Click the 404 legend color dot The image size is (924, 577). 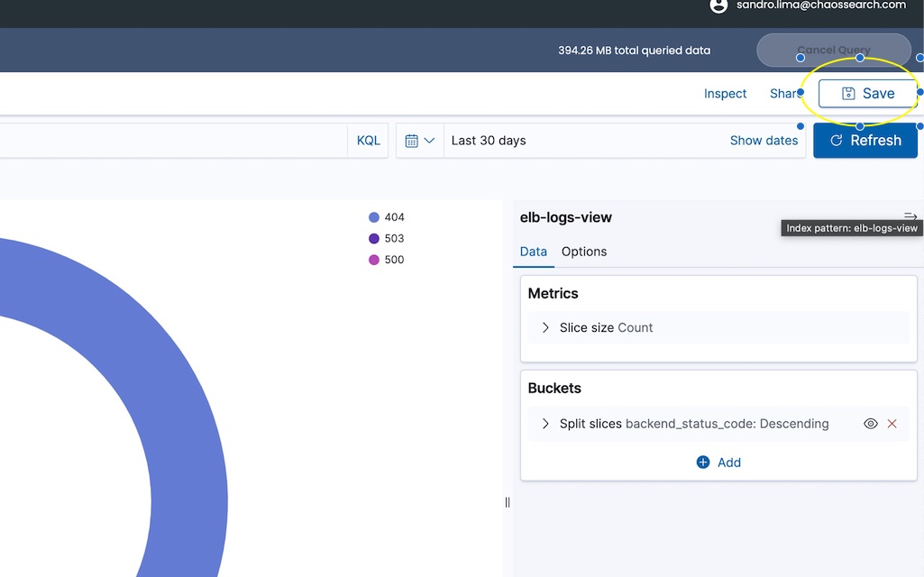tap(373, 217)
